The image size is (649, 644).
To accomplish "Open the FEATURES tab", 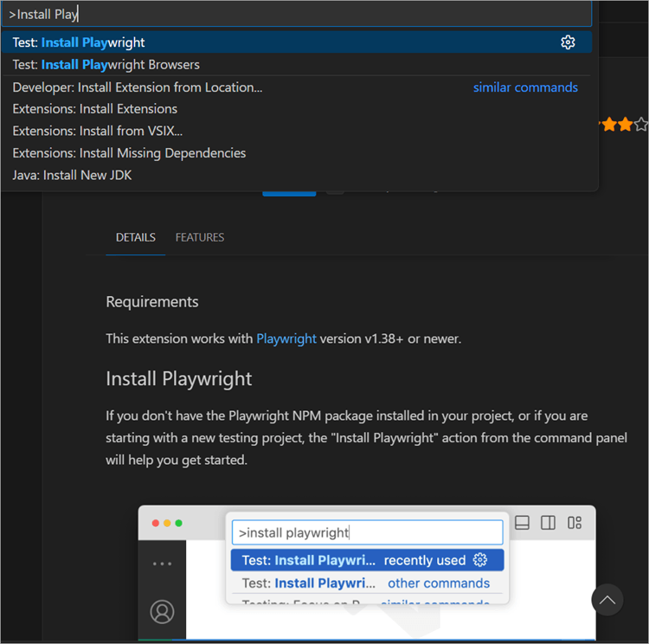I will point(200,237).
